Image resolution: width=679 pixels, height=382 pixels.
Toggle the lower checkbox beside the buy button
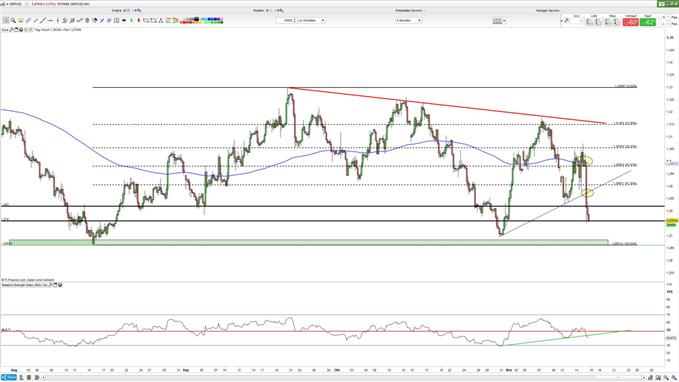coord(660,24)
